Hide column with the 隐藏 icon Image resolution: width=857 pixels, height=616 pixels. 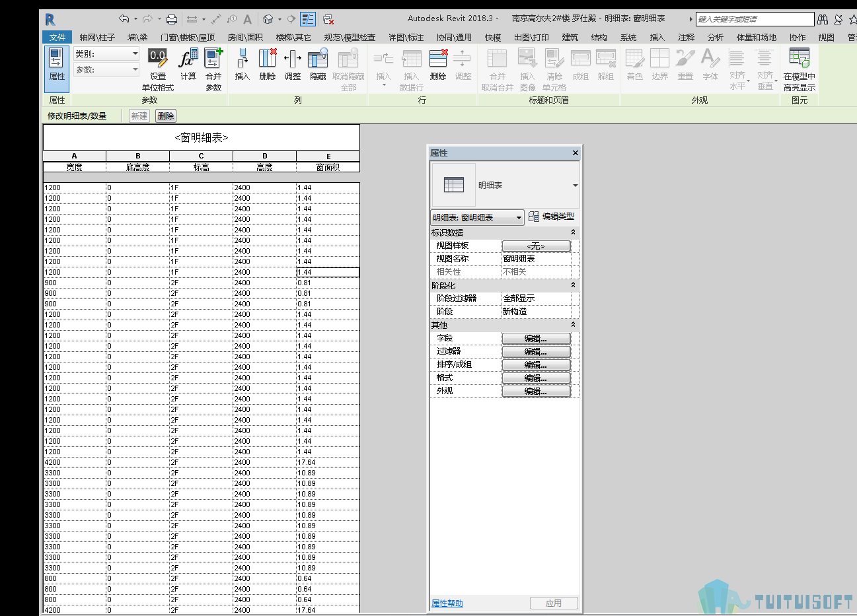(x=318, y=65)
